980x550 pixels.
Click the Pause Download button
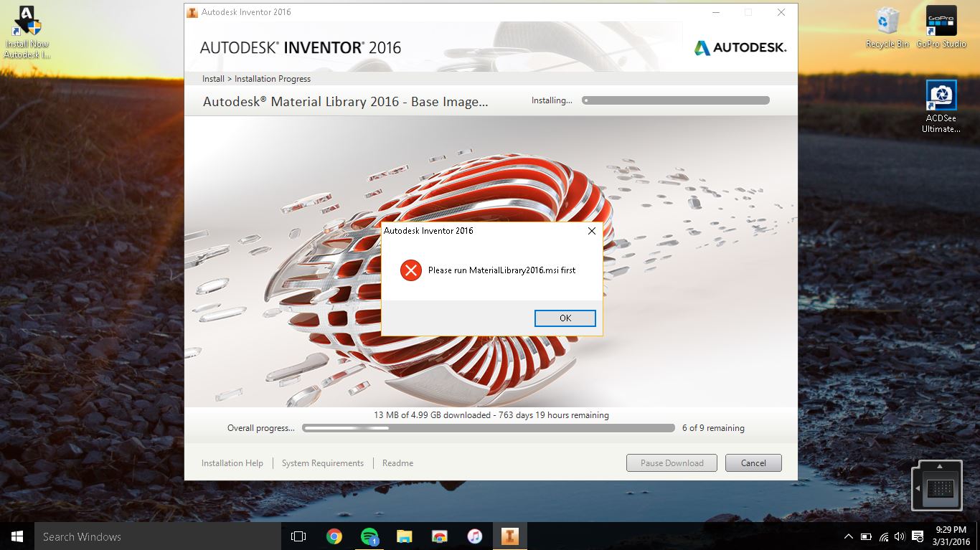pyautogui.click(x=672, y=463)
